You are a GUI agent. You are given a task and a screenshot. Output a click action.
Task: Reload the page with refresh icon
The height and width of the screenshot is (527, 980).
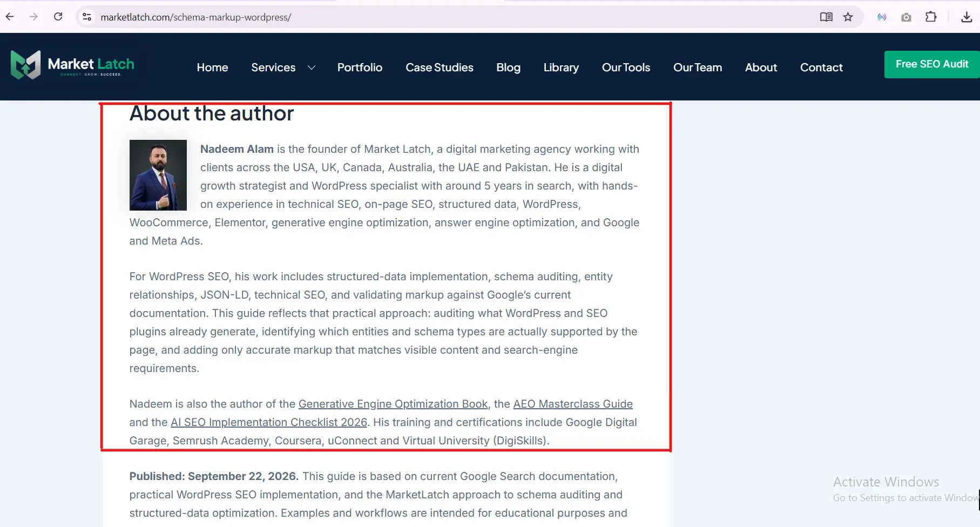tap(58, 17)
